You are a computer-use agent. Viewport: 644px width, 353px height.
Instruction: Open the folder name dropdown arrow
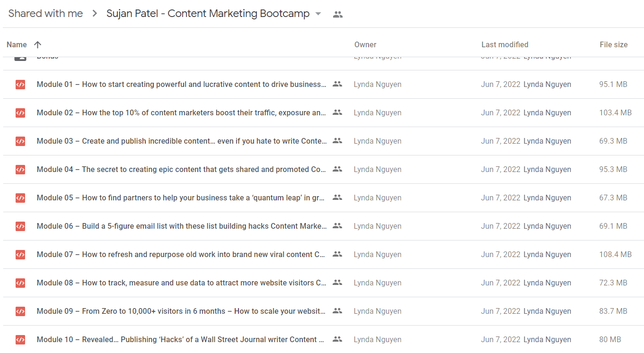318,14
